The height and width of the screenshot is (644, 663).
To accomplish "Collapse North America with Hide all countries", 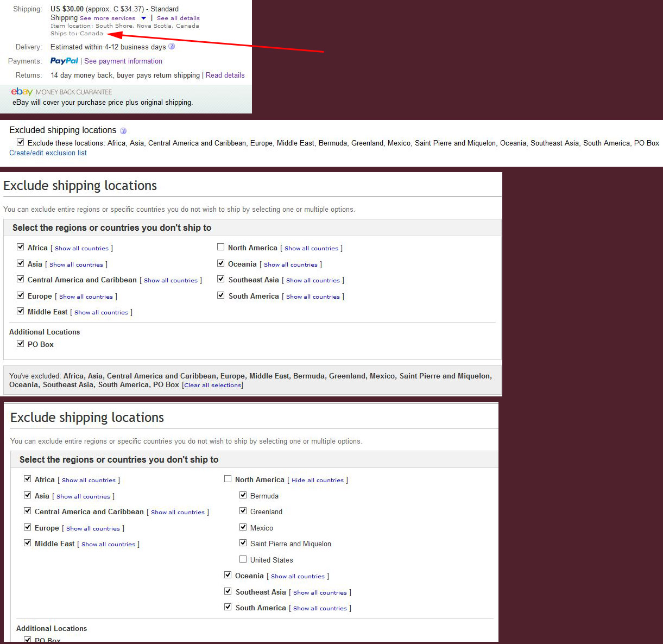I will tap(317, 480).
